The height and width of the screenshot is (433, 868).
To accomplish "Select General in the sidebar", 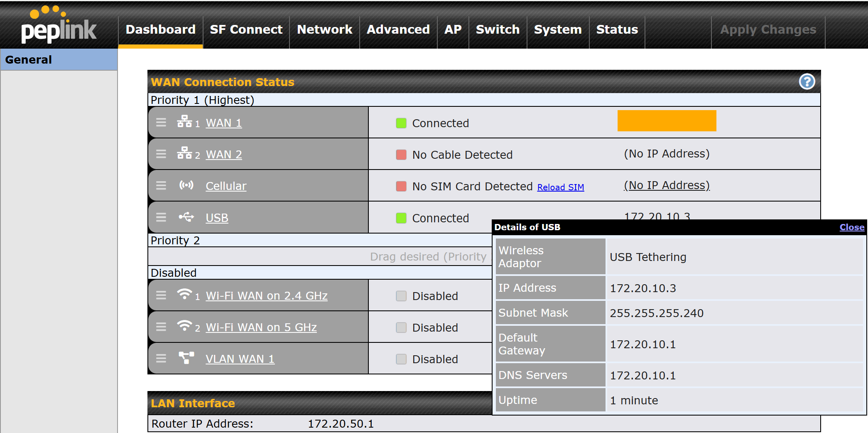I will click(29, 60).
